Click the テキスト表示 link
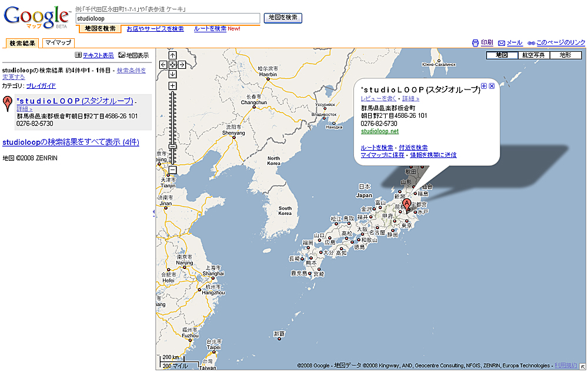 click(x=98, y=55)
